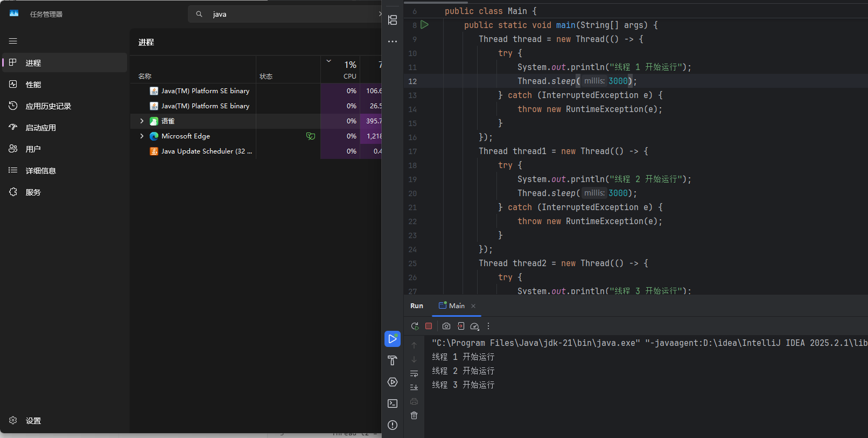Open the 应用历史记录 (App history) page

65,106
